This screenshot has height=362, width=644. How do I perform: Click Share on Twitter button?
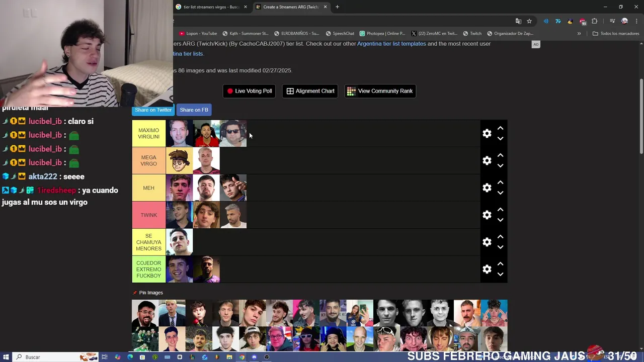[x=153, y=110]
